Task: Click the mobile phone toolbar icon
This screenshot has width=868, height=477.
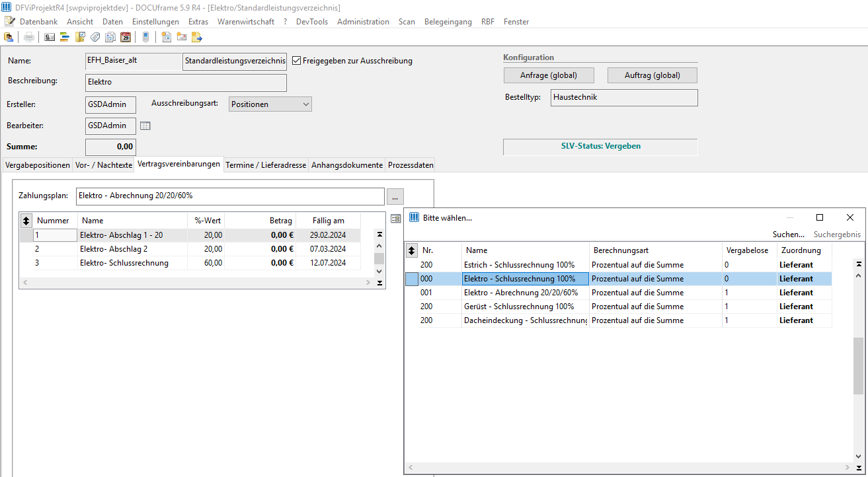Action: tap(145, 37)
